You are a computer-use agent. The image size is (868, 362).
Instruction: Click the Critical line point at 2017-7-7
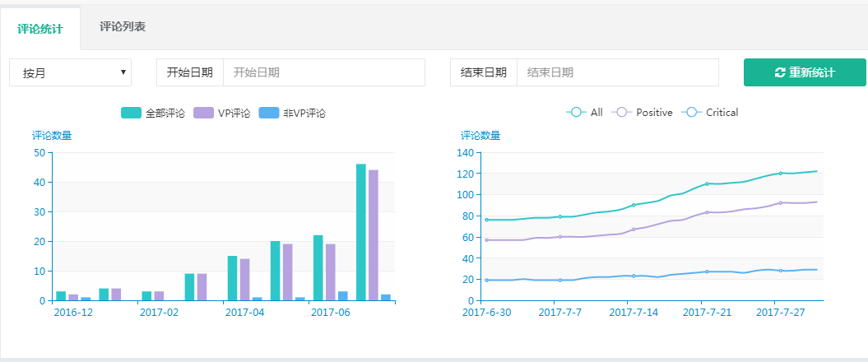tap(559, 280)
